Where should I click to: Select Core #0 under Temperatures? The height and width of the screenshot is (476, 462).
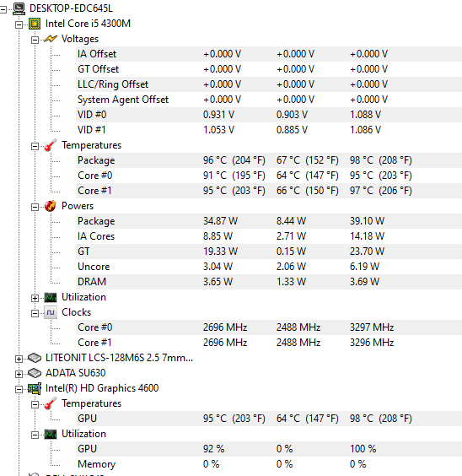click(95, 176)
